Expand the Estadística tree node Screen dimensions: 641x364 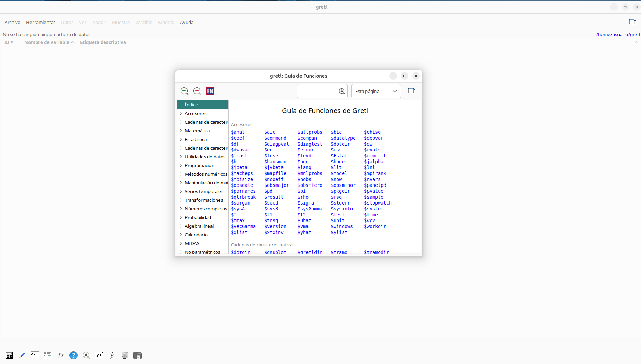click(x=181, y=139)
